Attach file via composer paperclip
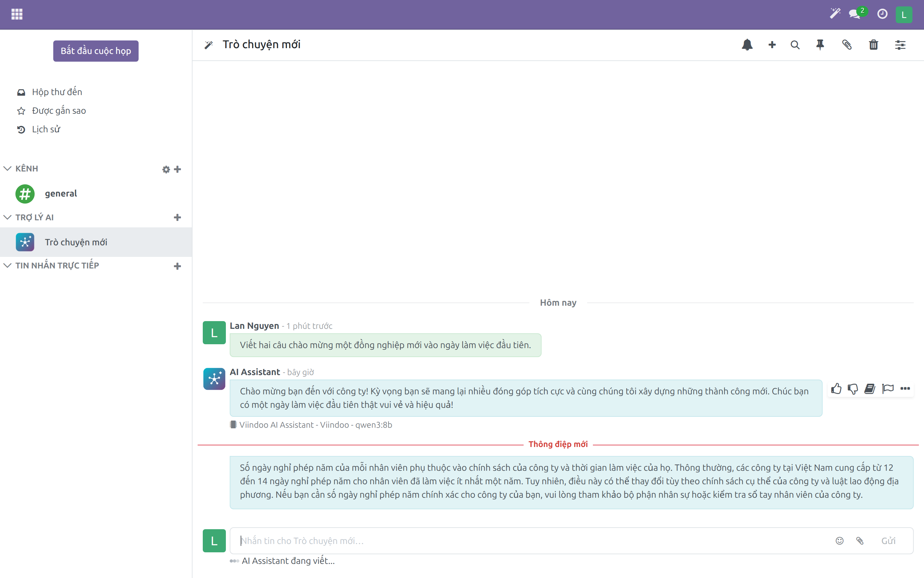 pyautogui.click(x=860, y=540)
